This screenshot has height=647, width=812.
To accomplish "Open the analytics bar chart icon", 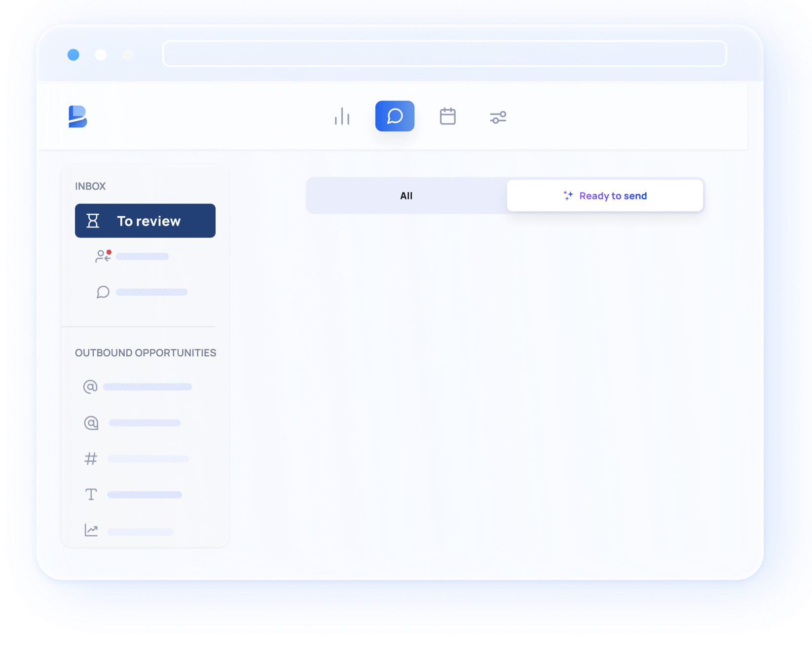I will click(x=342, y=116).
